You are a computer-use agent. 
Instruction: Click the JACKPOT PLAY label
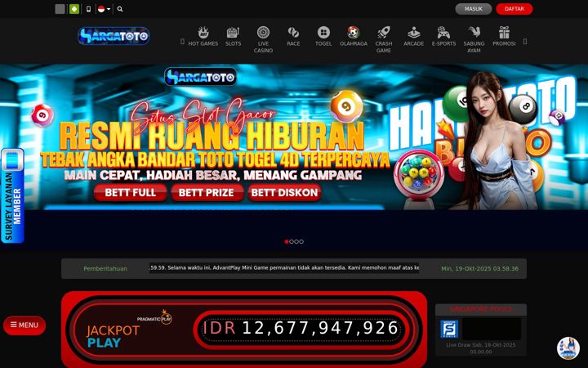113,336
